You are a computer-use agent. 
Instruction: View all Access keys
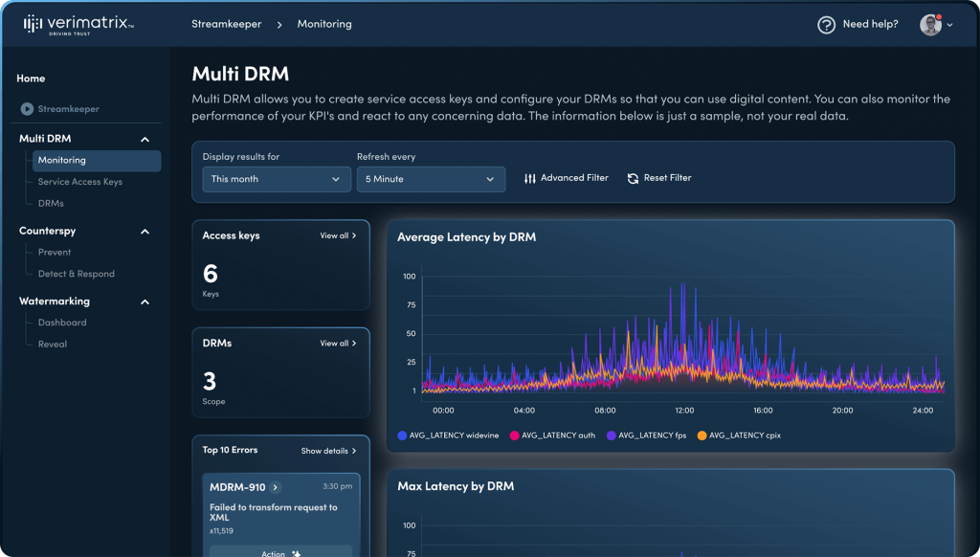pos(338,235)
